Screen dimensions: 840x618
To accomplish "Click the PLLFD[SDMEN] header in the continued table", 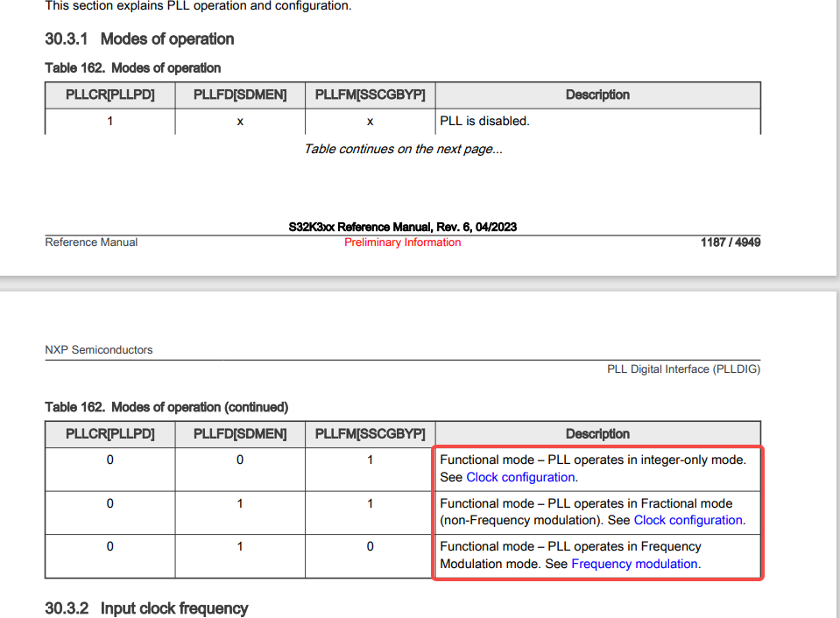I will point(240,434).
